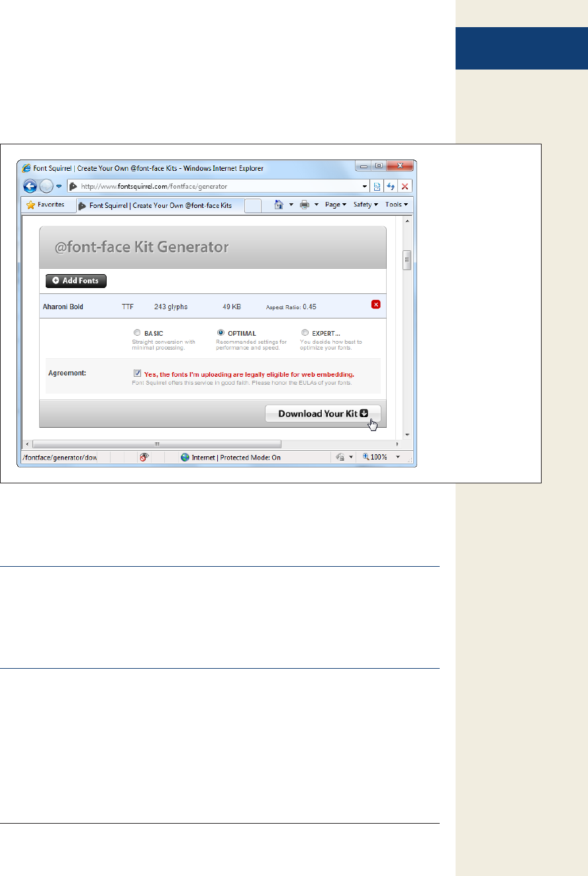588x876 pixels.
Task: Click the vertical scrollbar thumb
Action: point(407,260)
